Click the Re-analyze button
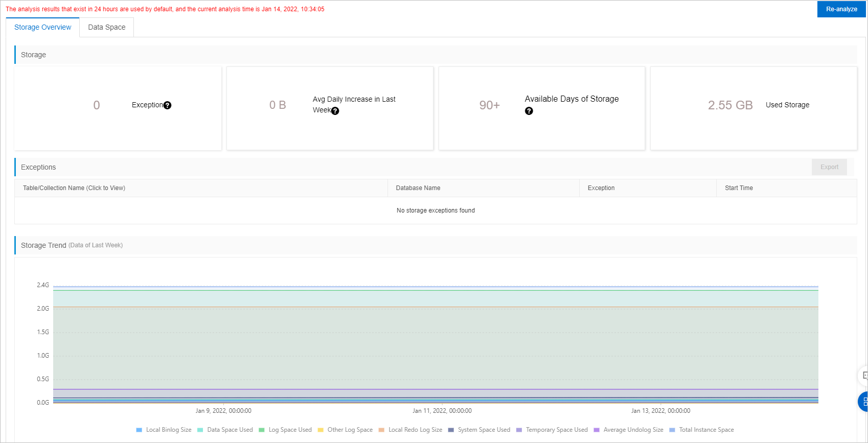Screen dimensions: 868x443 point(841,9)
